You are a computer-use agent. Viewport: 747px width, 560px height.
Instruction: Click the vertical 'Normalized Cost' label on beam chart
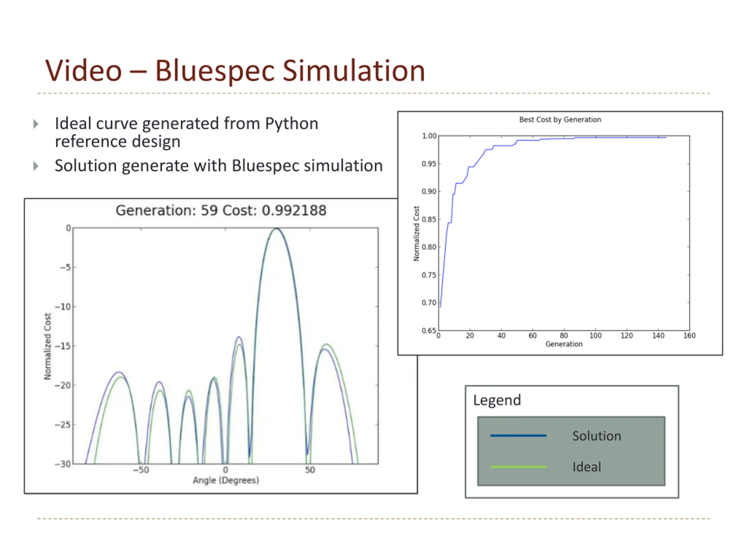pos(48,346)
